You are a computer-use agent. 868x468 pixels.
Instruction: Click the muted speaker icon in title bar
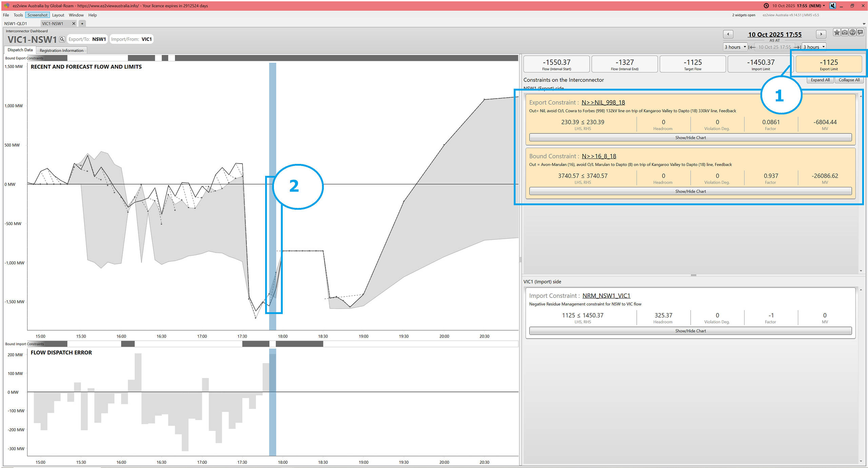pos(833,6)
